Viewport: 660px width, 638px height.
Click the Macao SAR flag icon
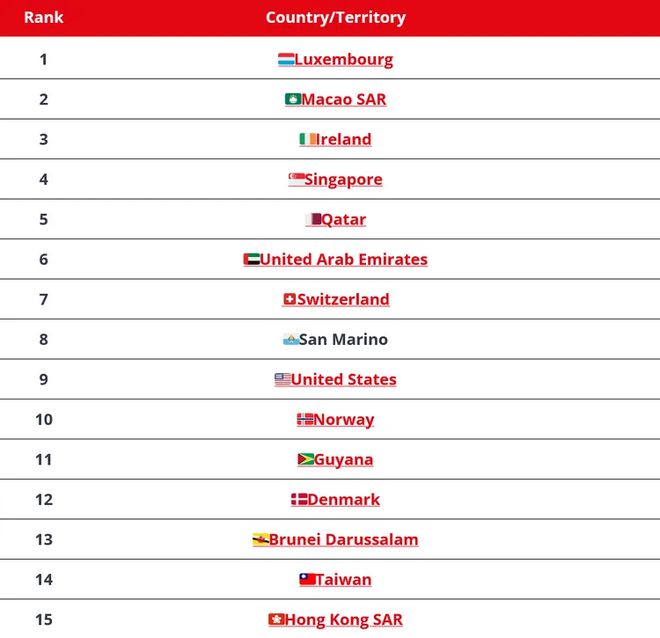(x=293, y=100)
